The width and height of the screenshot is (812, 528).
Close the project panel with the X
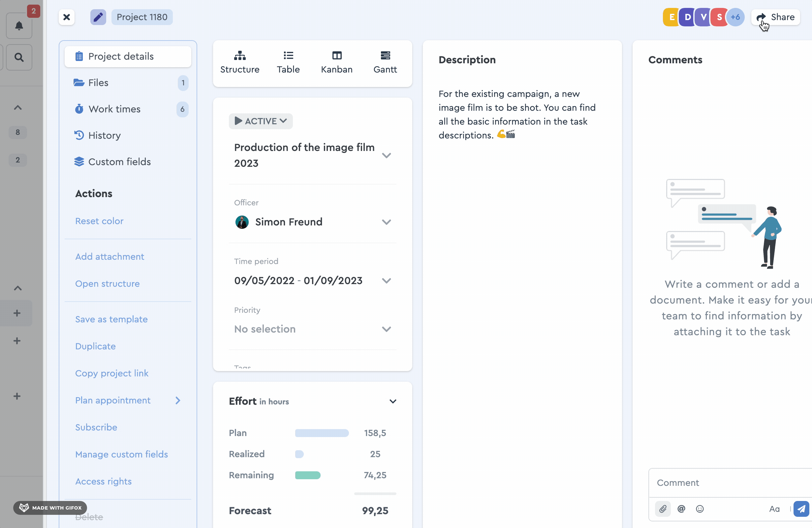point(67,17)
